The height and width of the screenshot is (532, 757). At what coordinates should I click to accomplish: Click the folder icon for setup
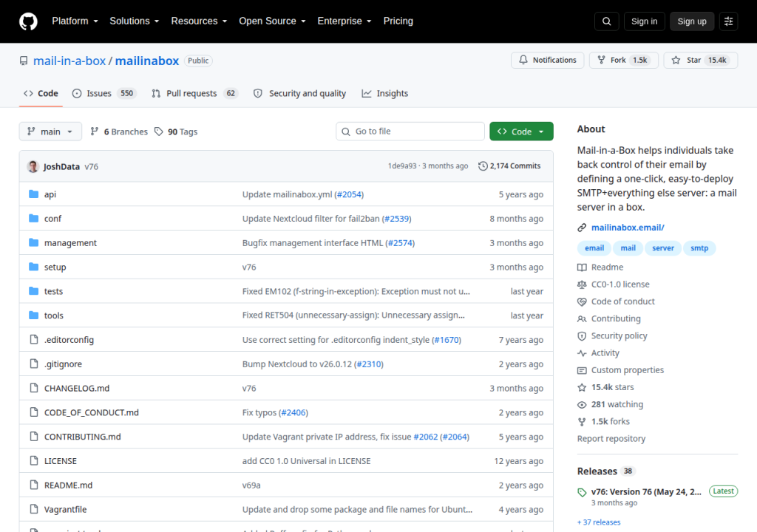point(34,267)
